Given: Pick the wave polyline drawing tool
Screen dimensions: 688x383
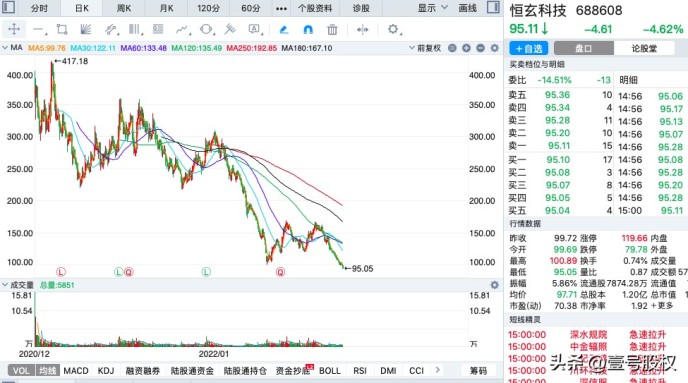Looking at the screenshot, I should tap(182, 29).
